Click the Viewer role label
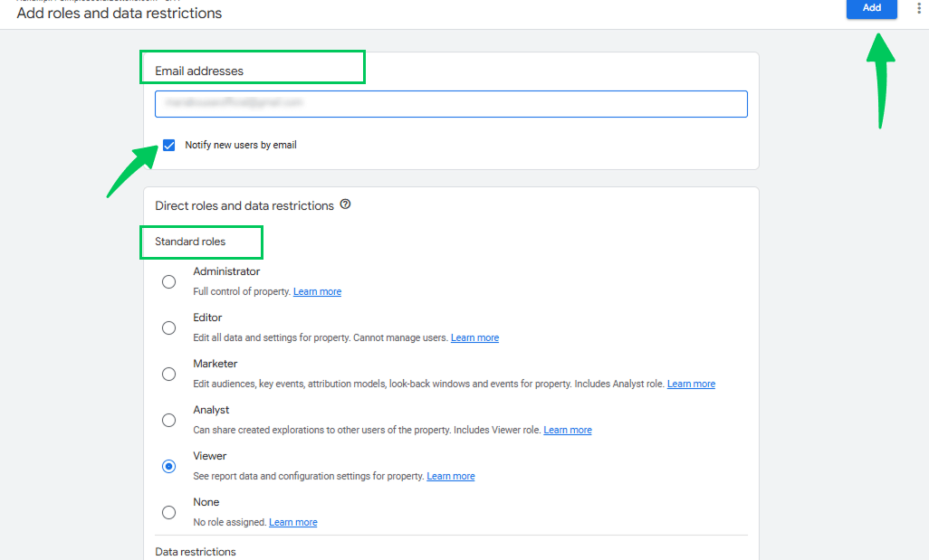Screen dimensions: 929x560 210,456
